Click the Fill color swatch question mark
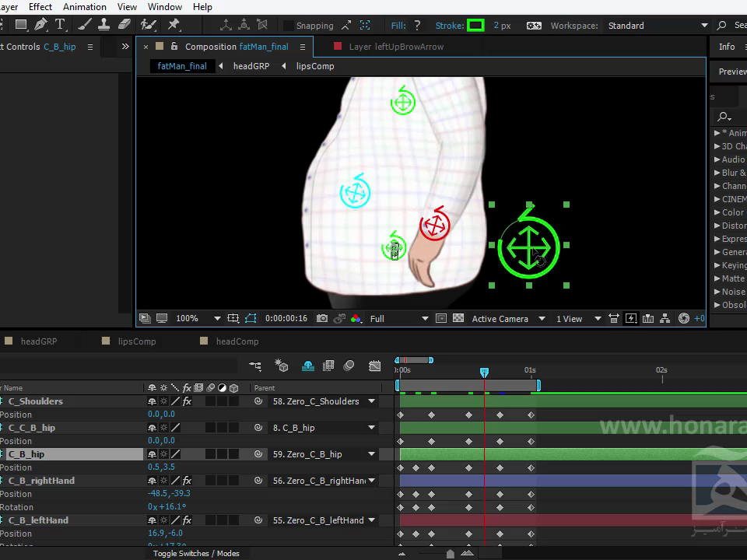This screenshot has width=747, height=560. 417,25
